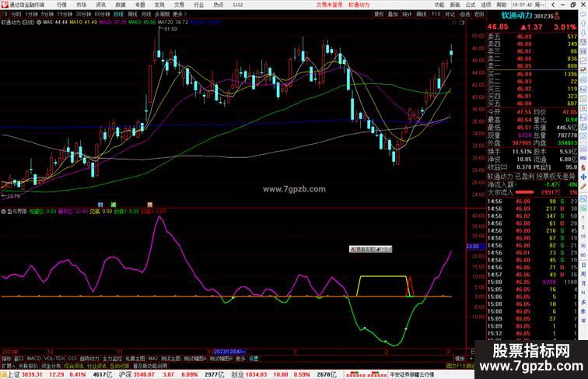Open the 行业资讯 tab
588x379 pixels.
click(96, 366)
